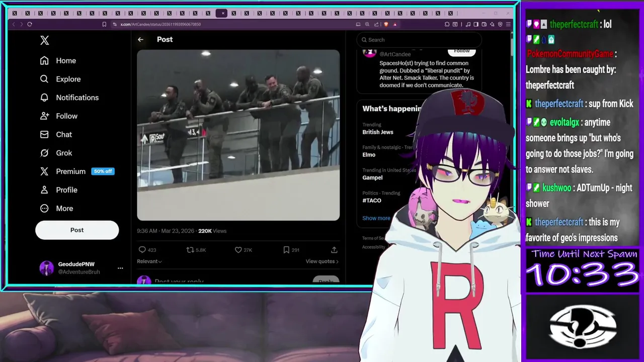Click the 220K Views count
644x362 pixels.
click(x=212, y=231)
